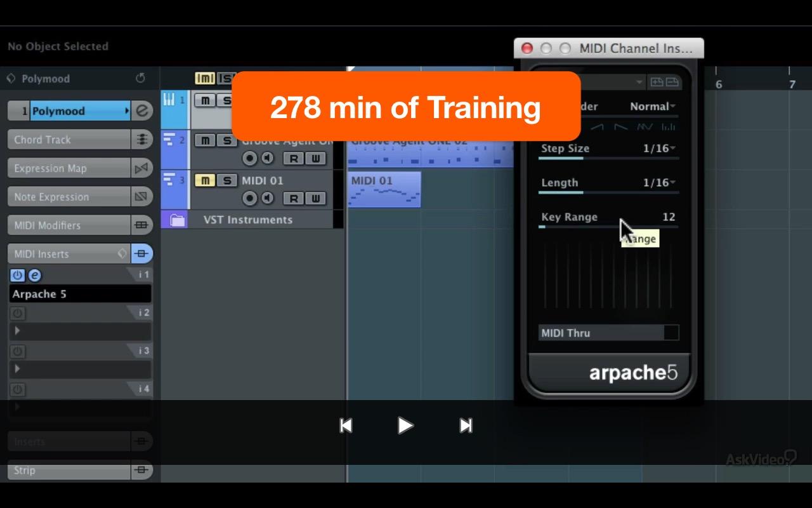Viewport: 812px width, 508px height.
Task: Click the VST Instruments folder track name
Action: pyautogui.click(x=248, y=220)
